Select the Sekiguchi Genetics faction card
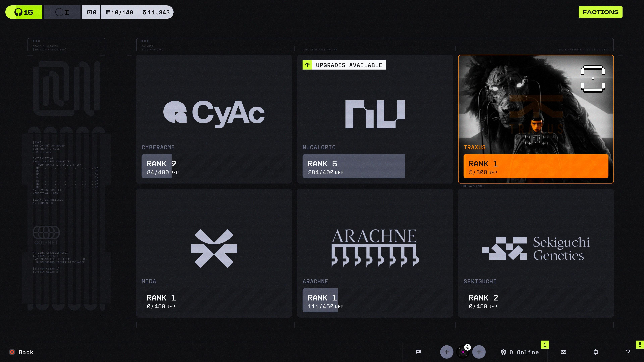The image size is (644, 362). click(536, 253)
